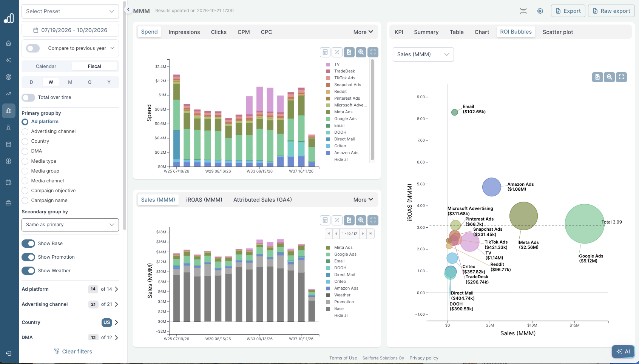This screenshot has height=364, width=639.
Task: Click the Spend chart percent view icon
Action: pyautogui.click(x=337, y=52)
